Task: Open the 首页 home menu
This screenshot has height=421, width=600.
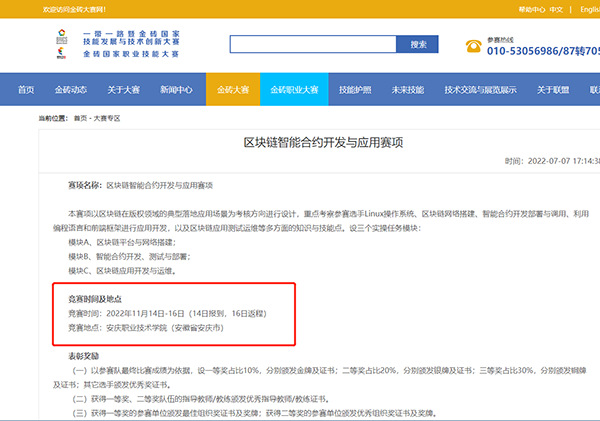Action: 26,90
